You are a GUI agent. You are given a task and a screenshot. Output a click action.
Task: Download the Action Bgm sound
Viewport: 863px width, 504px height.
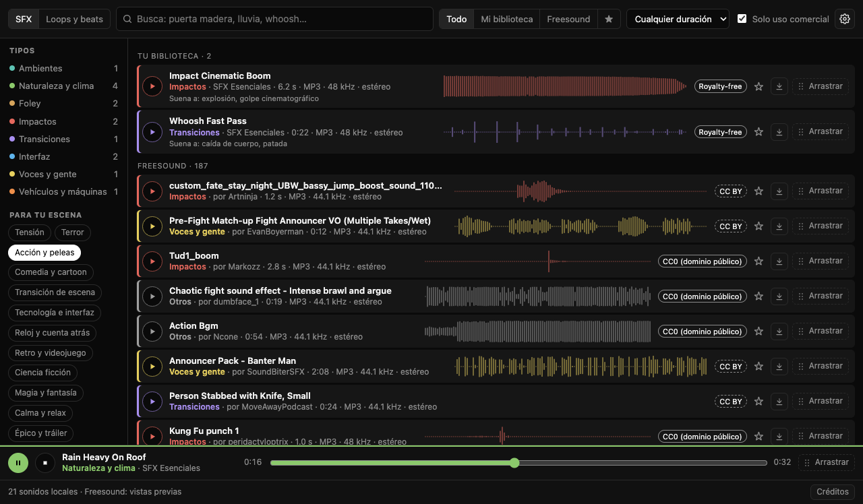pos(779,331)
